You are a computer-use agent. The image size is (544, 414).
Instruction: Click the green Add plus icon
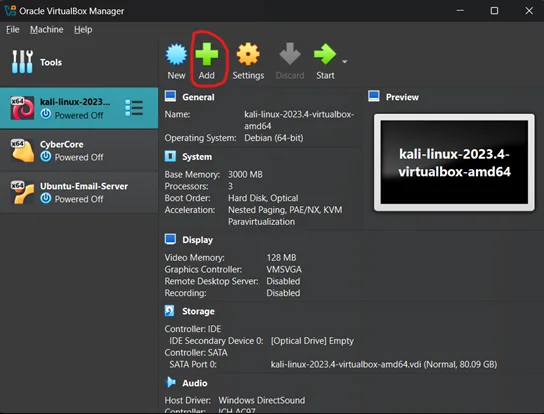(x=207, y=54)
